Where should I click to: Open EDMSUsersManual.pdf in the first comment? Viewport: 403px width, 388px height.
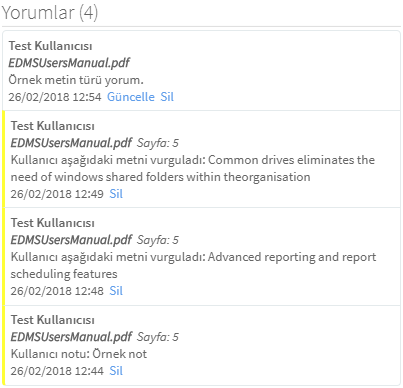(69, 63)
